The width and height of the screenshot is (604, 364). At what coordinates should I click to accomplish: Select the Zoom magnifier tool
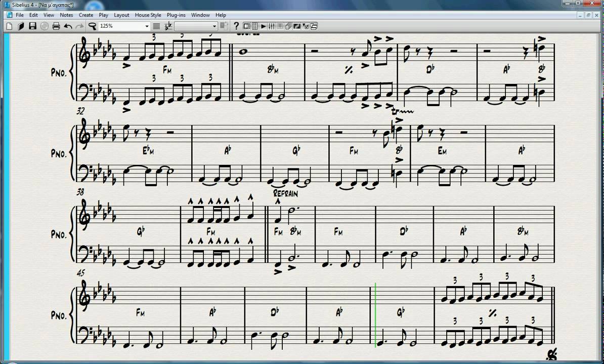[93, 26]
